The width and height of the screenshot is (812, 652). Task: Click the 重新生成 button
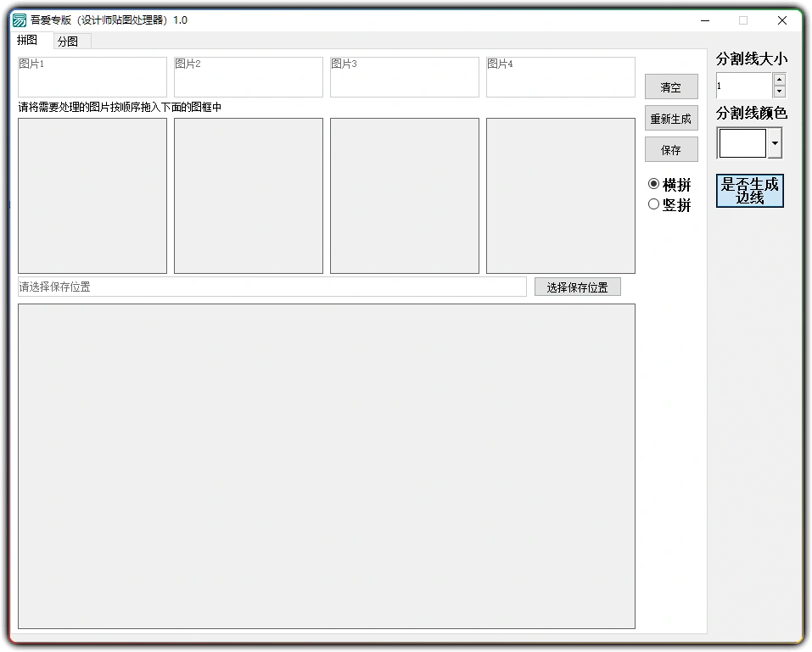[670, 118]
